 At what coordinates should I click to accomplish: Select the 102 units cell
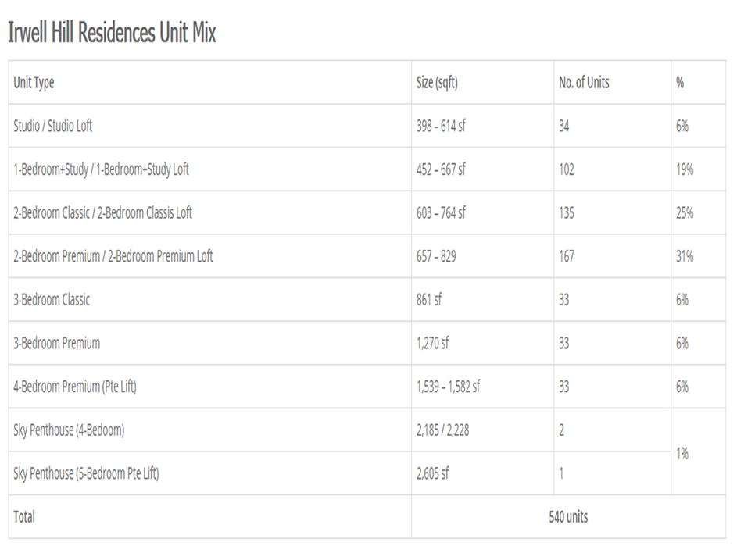(567, 169)
